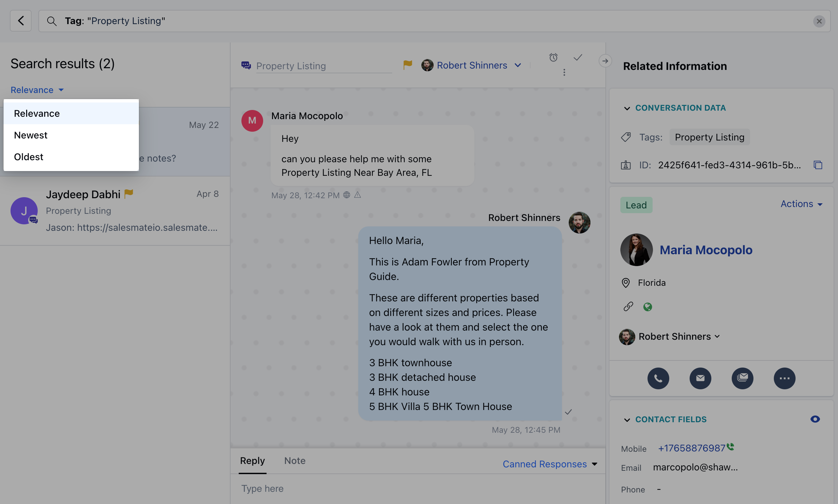The image size is (838, 504).
Task: Open the Actions dropdown for lead
Action: (x=801, y=204)
